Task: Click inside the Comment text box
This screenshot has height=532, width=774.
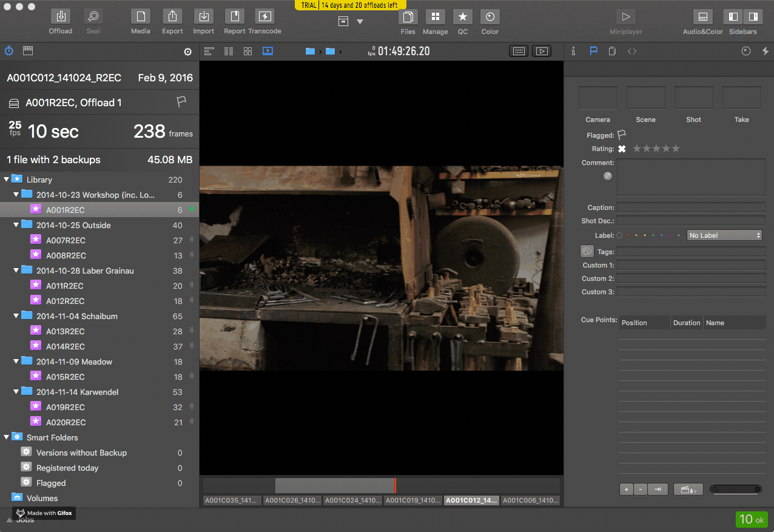Action: (x=691, y=177)
